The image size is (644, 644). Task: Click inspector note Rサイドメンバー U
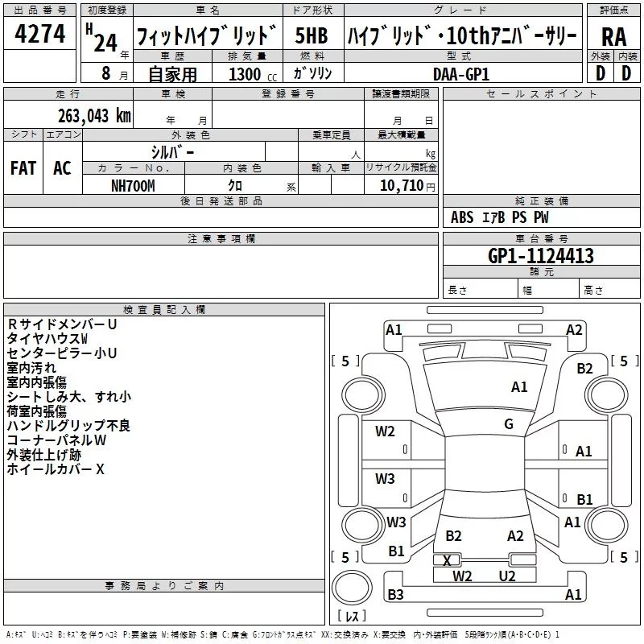tap(62, 324)
